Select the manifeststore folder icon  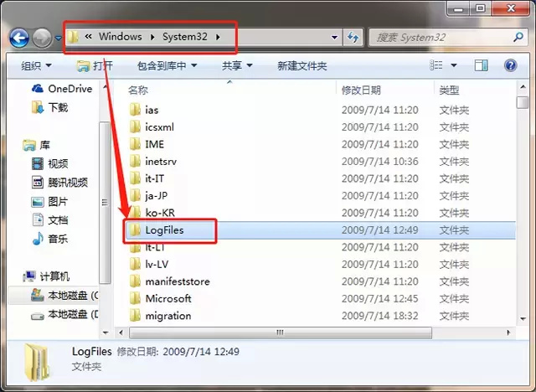click(x=135, y=281)
